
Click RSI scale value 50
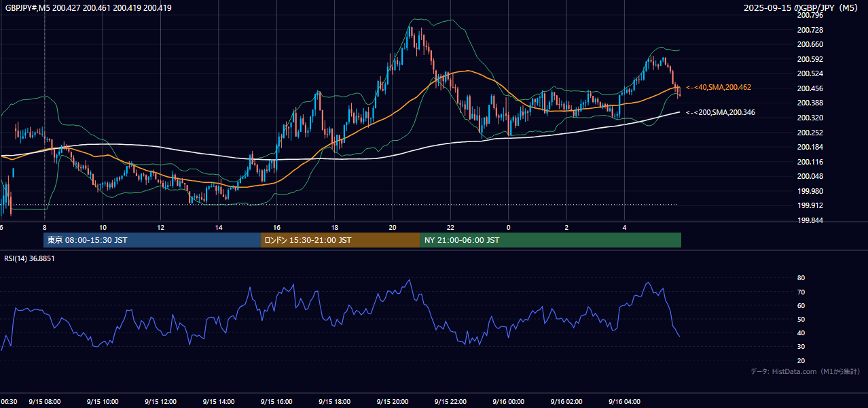tap(801, 319)
